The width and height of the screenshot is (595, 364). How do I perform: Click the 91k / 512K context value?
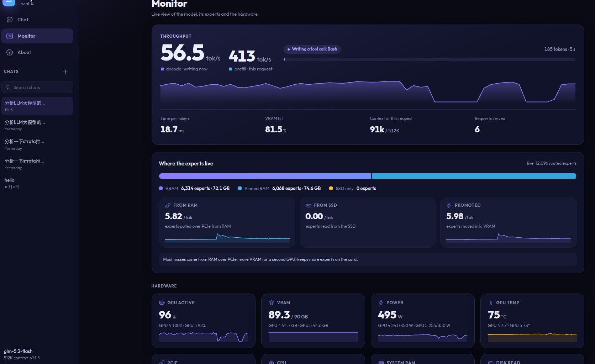coord(384,130)
